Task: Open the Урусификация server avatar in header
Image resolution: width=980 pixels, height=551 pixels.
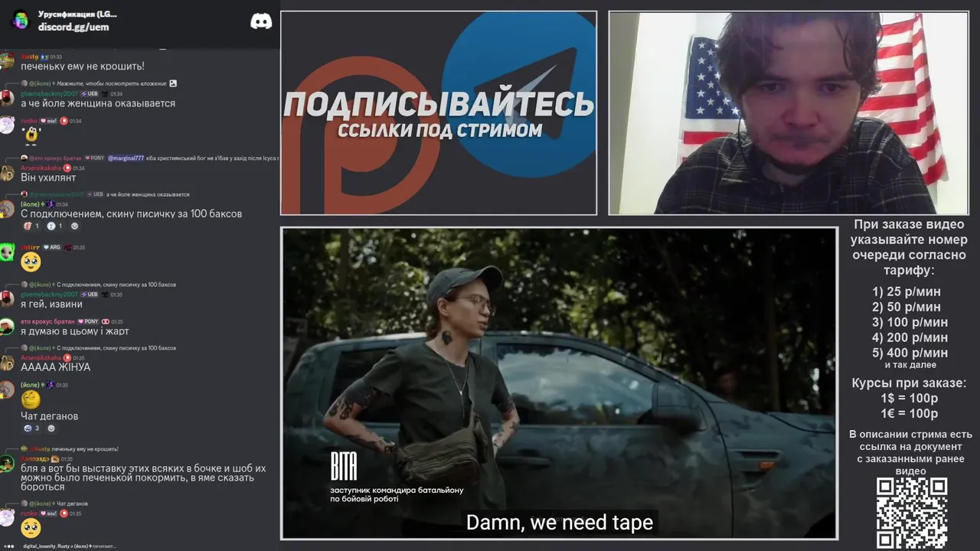Action: point(20,20)
